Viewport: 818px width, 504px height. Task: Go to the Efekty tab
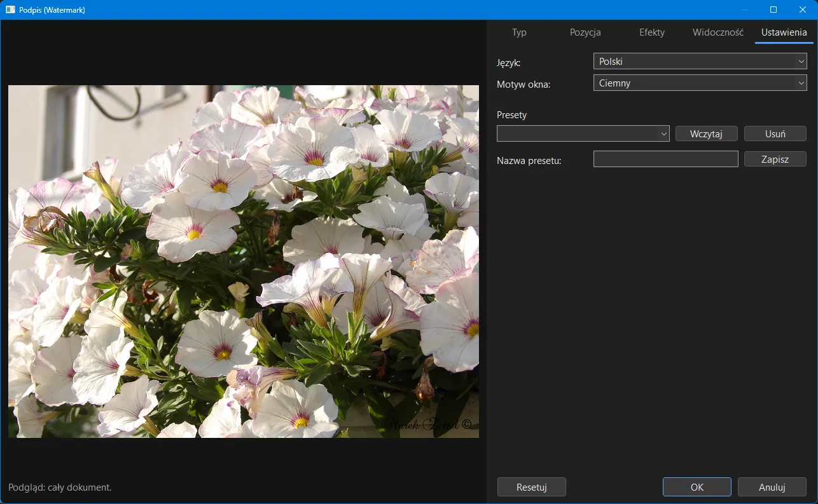pyautogui.click(x=652, y=32)
